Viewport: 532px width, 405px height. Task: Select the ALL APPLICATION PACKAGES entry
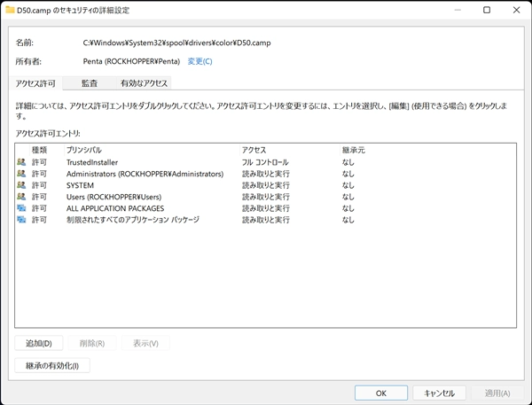265,208
